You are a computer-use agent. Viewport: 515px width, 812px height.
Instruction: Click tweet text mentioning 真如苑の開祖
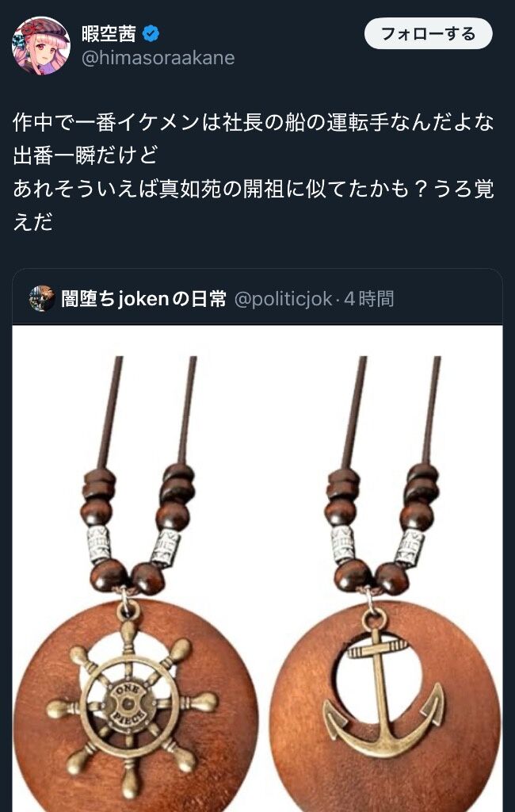pos(254,189)
